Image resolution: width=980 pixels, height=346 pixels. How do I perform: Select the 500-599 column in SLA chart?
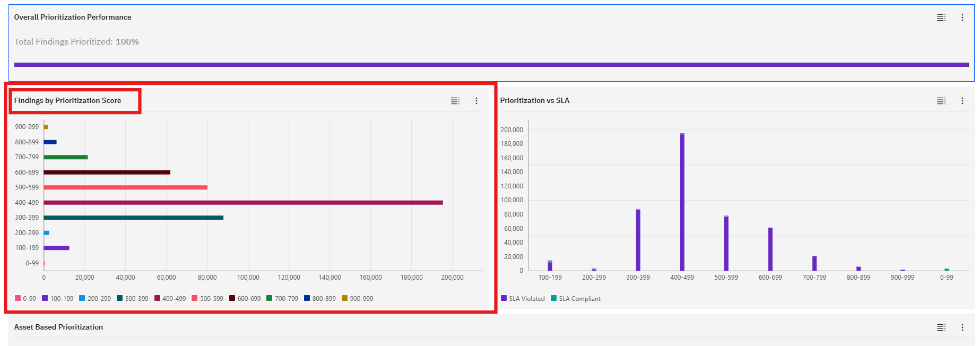pyautogui.click(x=726, y=243)
